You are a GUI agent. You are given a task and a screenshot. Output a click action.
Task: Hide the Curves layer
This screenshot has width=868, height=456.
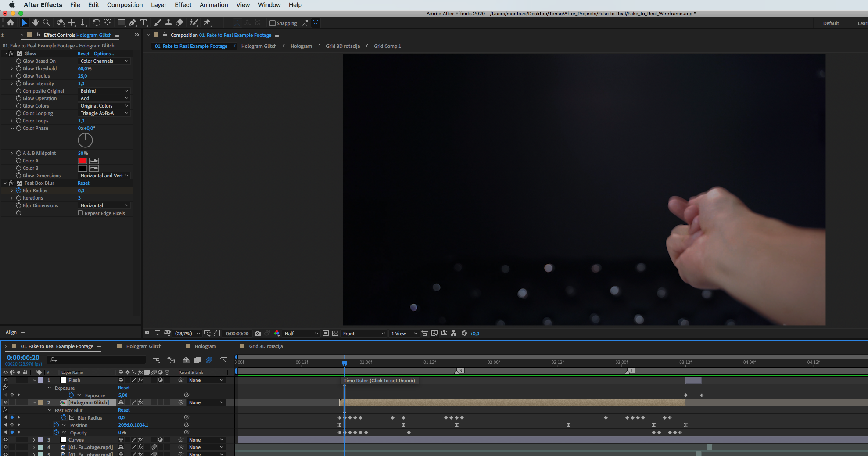[6, 440]
